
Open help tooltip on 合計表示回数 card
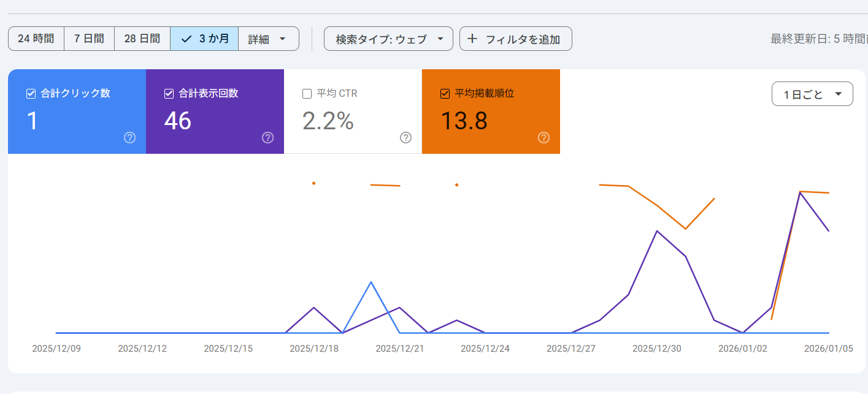click(267, 138)
